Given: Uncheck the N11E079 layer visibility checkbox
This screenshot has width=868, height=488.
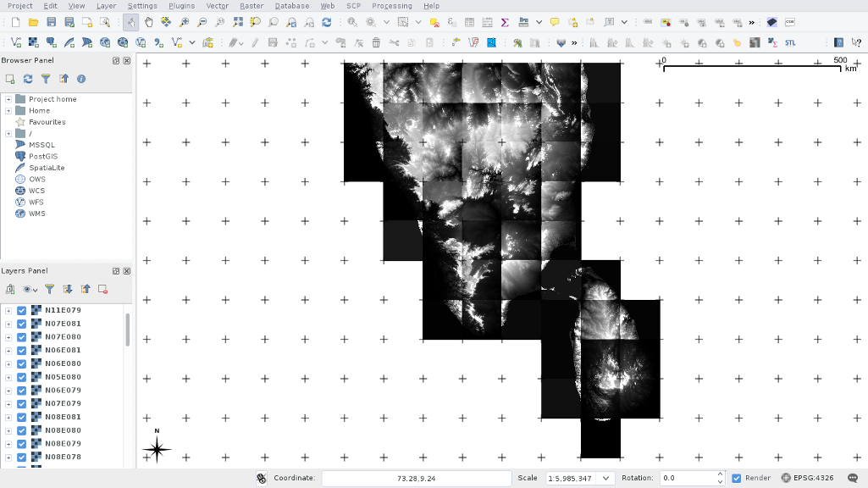Looking at the screenshot, I should [x=22, y=310].
